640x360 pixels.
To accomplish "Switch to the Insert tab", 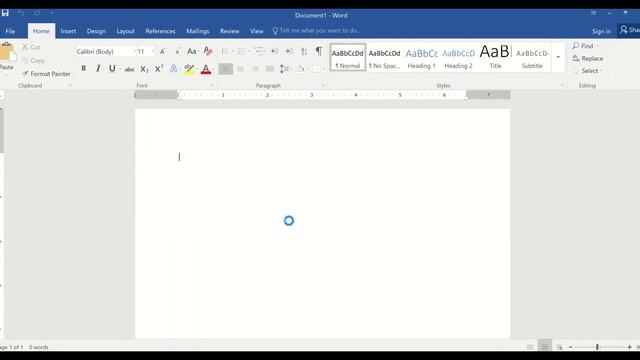I will pyautogui.click(x=68, y=31).
